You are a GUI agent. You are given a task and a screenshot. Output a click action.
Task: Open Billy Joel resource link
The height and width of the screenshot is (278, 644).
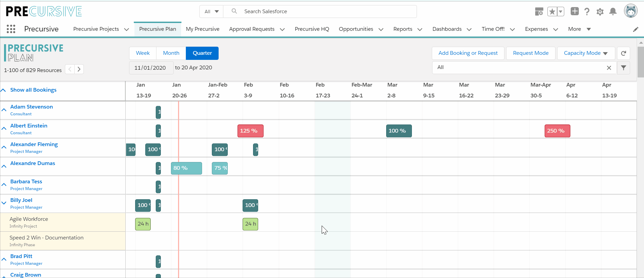tap(21, 200)
